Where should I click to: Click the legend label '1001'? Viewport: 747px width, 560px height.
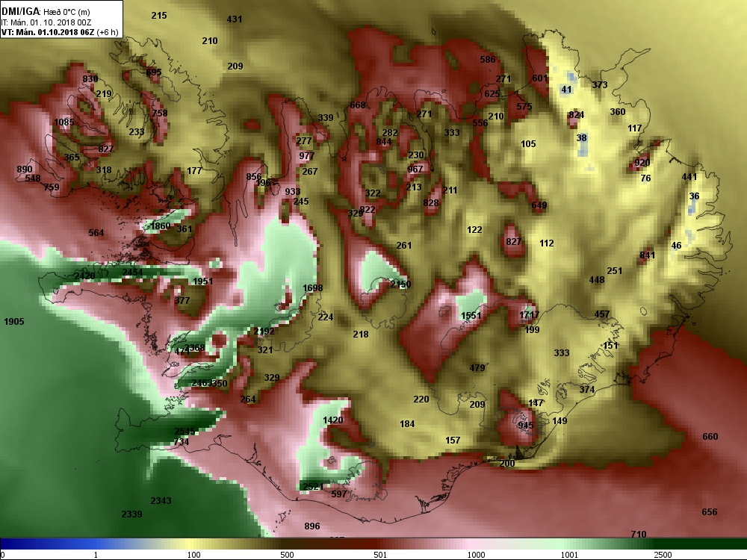pyautogui.click(x=569, y=555)
